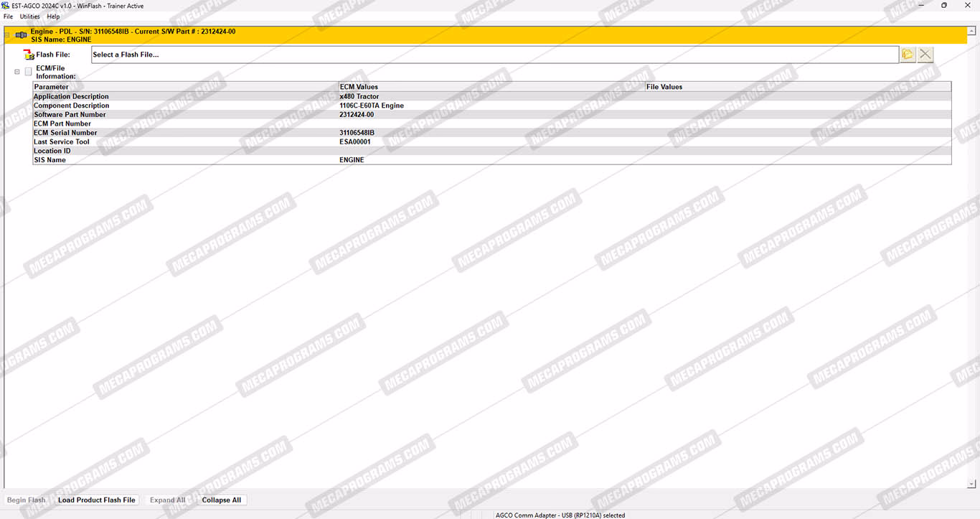Screen dimensions: 980x519
Task: Click the X icon to clear flash file
Action: tap(925, 55)
